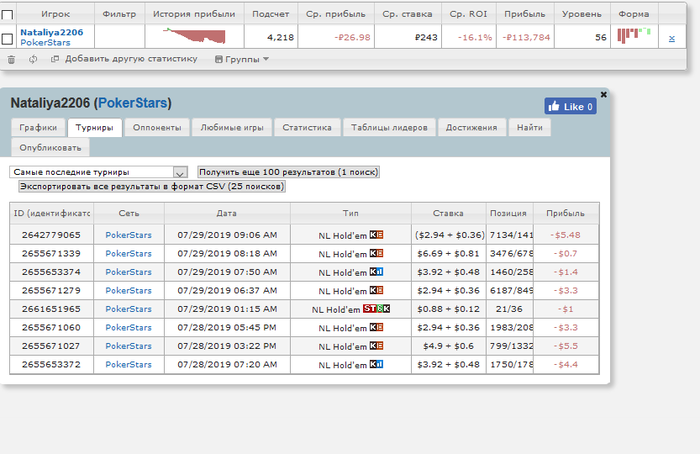
Task: Click the trash delete icon
Action: (11, 59)
